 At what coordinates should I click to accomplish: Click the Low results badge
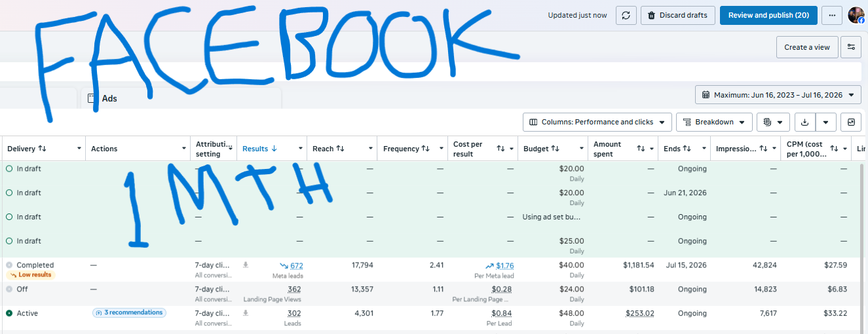click(x=30, y=275)
